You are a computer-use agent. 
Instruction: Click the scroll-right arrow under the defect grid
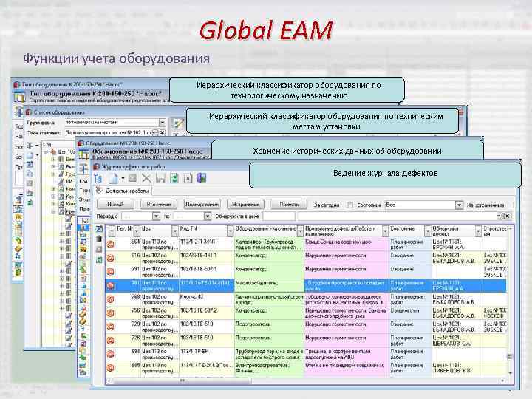pos(502,381)
